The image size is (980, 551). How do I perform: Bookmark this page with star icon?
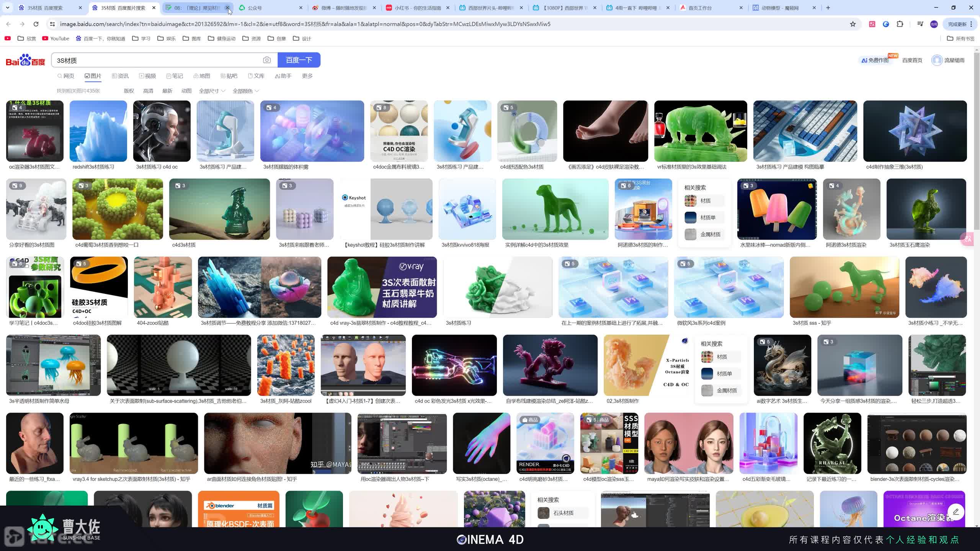pyautogui.click(x=853, y=24)
